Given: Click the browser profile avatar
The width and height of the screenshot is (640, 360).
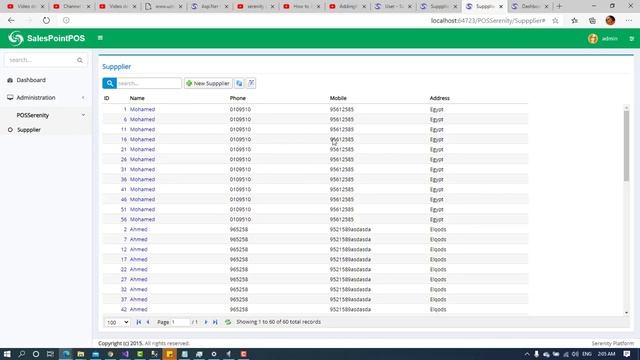Looking at the screenshot, I should (x=610, y=20).
